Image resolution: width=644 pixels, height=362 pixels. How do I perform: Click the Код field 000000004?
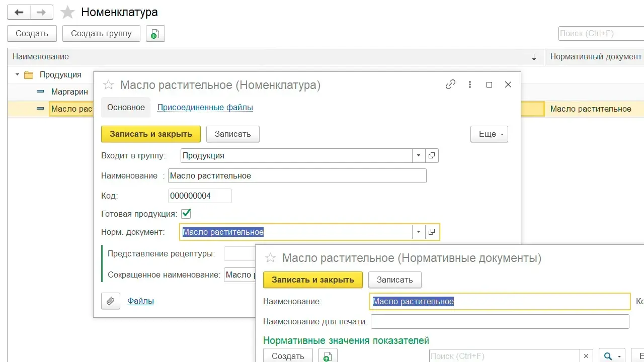point(200,196)
